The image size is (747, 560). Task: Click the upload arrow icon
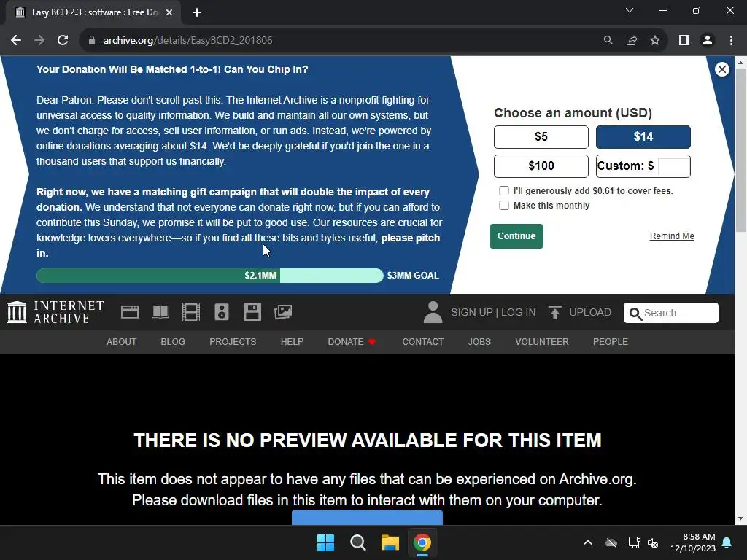tap(554, 312)
